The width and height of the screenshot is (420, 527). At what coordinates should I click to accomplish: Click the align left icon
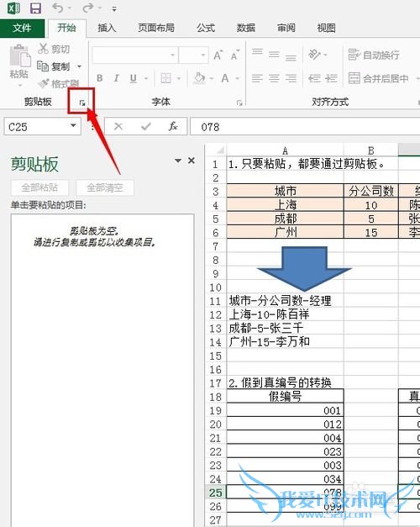[257, 78]
